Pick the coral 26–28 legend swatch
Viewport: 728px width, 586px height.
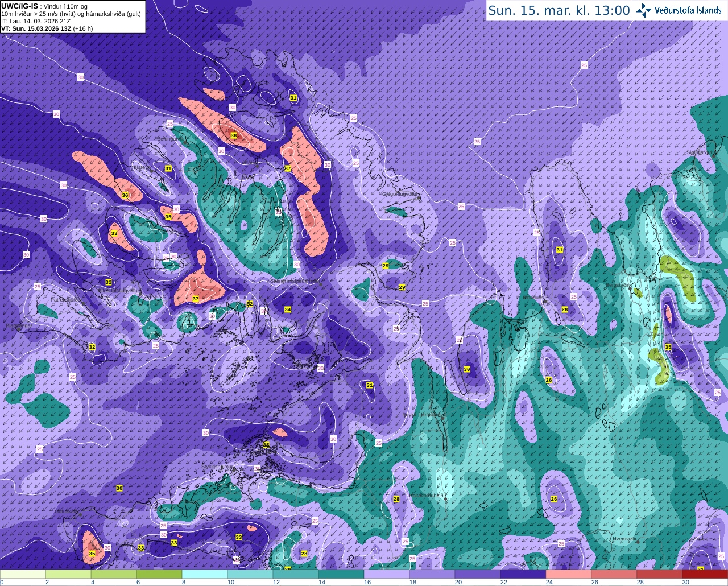pyautogui.click(x=614, y=574)
